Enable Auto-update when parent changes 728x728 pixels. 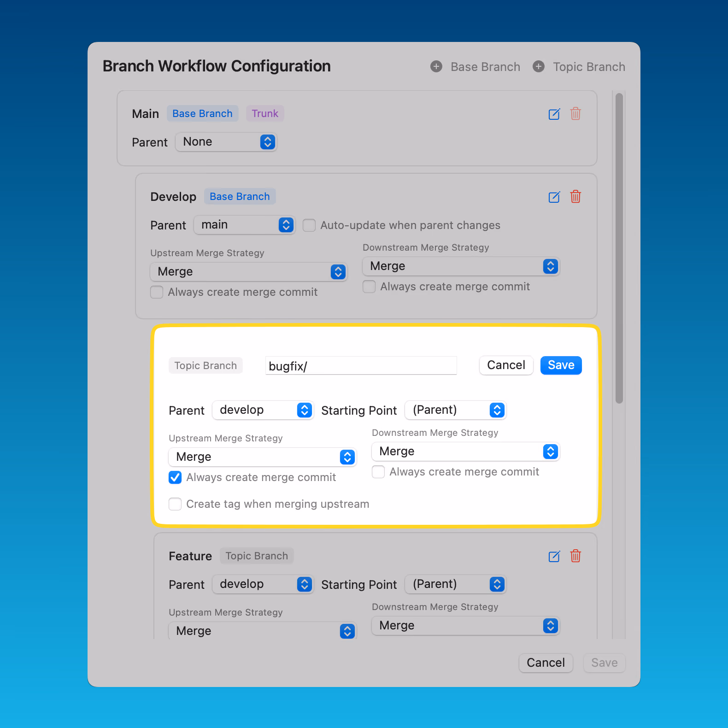pyautogui.click(x=309, y=225)
